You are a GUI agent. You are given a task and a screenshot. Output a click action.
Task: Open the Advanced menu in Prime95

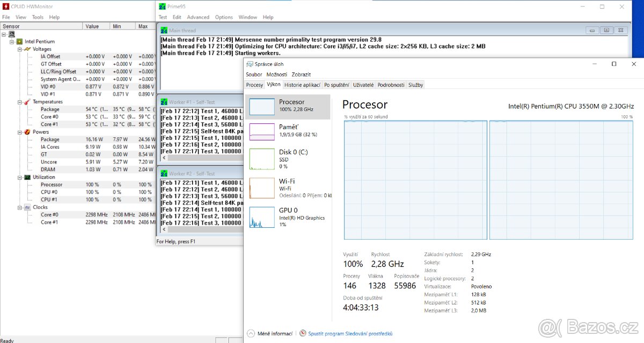198,17
